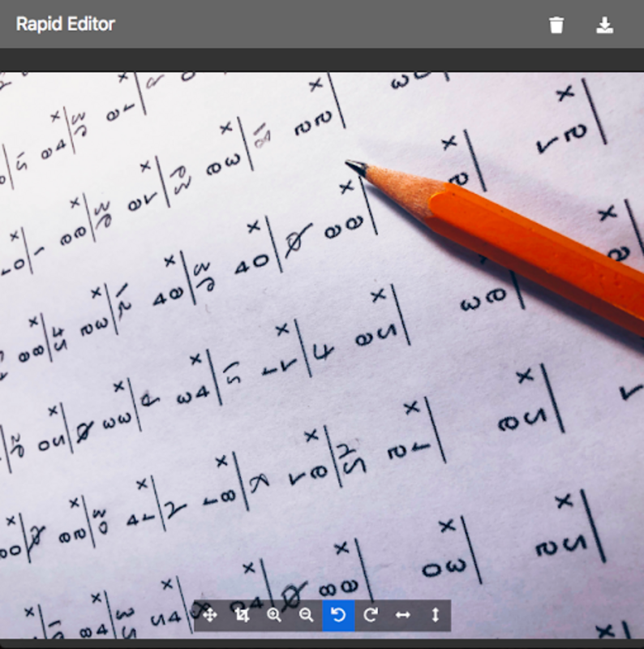Activate the crop tool
The width and height of the screenshot is (644, 649).
pos(242,615)
